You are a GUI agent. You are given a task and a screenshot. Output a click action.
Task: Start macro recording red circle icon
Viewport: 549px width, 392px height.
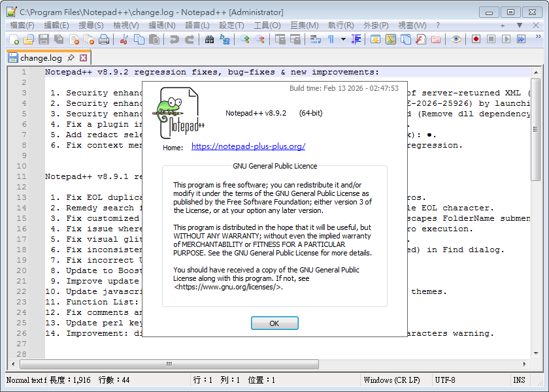(476, 39)
